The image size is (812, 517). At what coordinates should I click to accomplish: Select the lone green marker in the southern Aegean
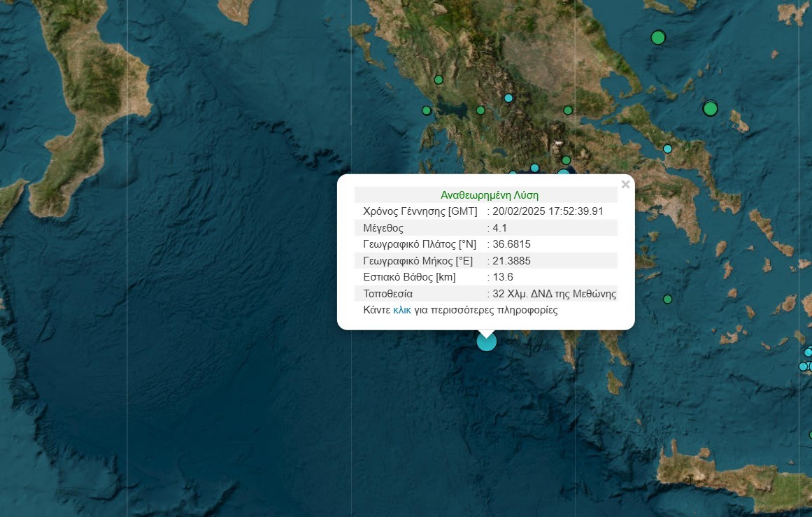pyautogui.click(x=667, y=299)
